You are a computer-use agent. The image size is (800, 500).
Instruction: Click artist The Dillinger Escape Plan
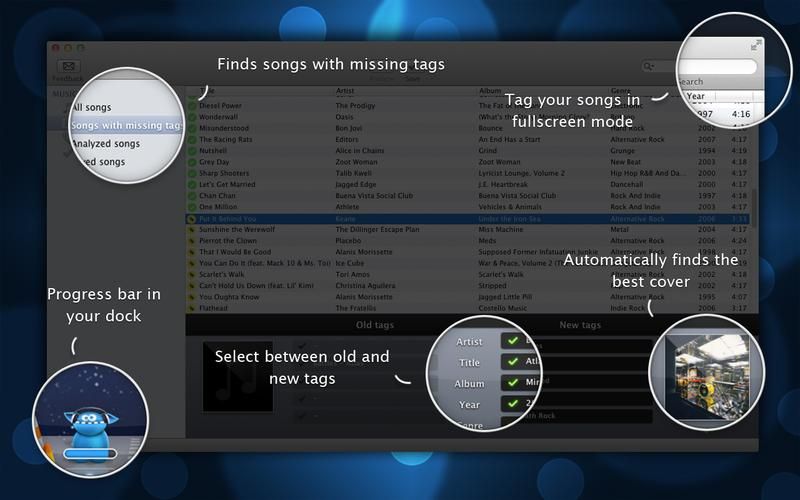pyautogui.click(x=378, y=230)
